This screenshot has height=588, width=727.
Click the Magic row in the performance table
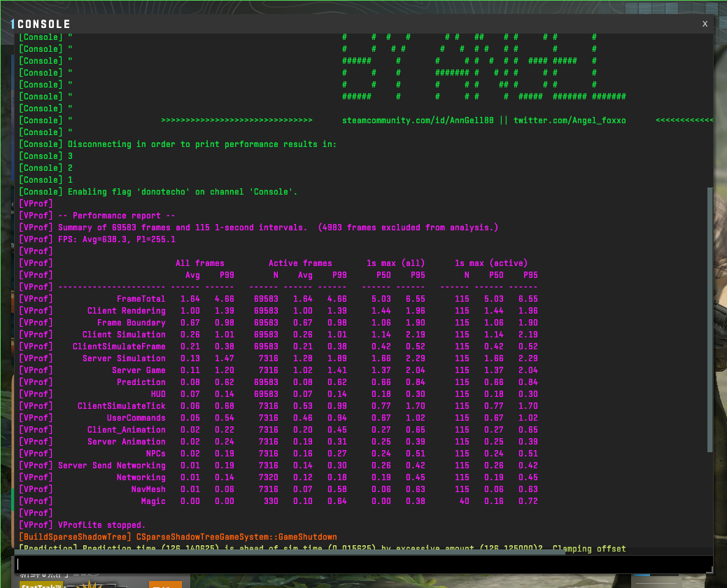[153, 501]
